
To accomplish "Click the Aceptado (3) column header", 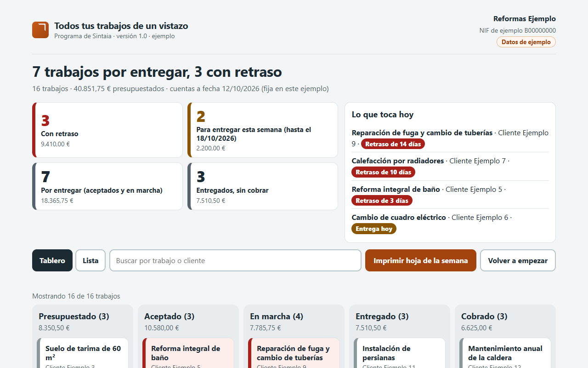I will (x=170, y=316).
